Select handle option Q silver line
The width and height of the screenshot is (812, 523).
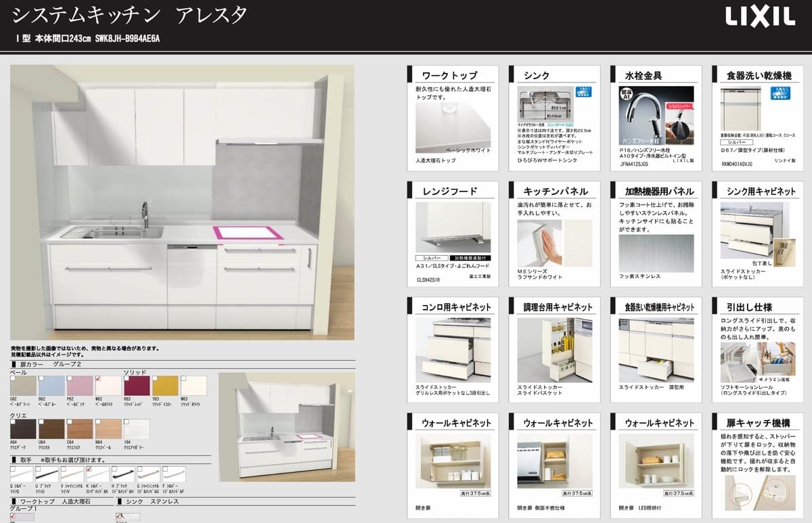coord(21,474)
